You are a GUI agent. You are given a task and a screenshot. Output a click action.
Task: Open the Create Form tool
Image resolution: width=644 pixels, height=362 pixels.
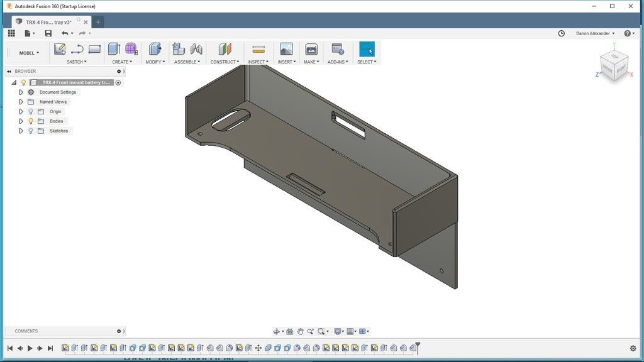[x=131, y=49]
